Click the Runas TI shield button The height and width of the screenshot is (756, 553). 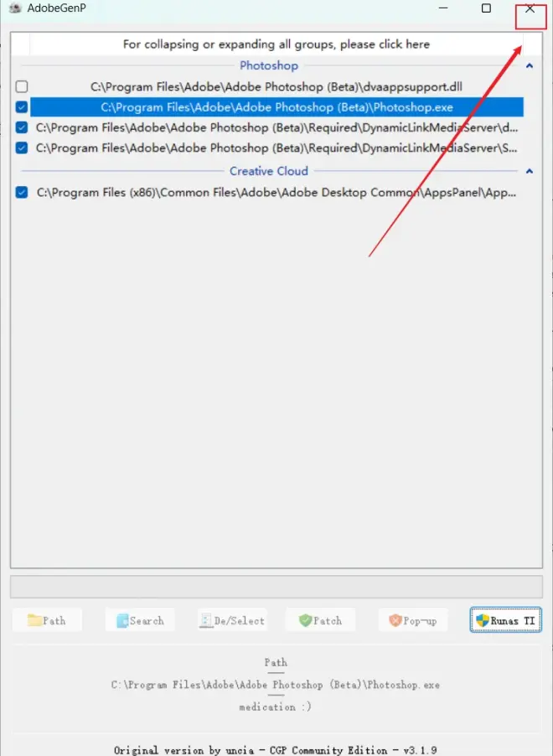pos(506,620)
